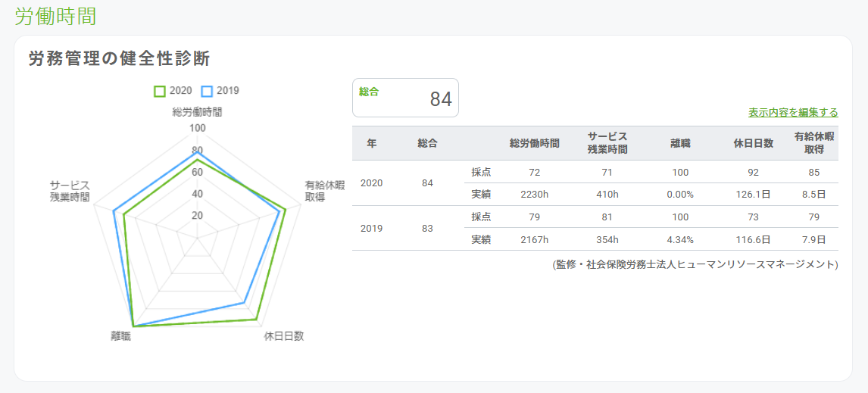
Task: Select the サービス残業時間 column header
Action: coord(607,143)
